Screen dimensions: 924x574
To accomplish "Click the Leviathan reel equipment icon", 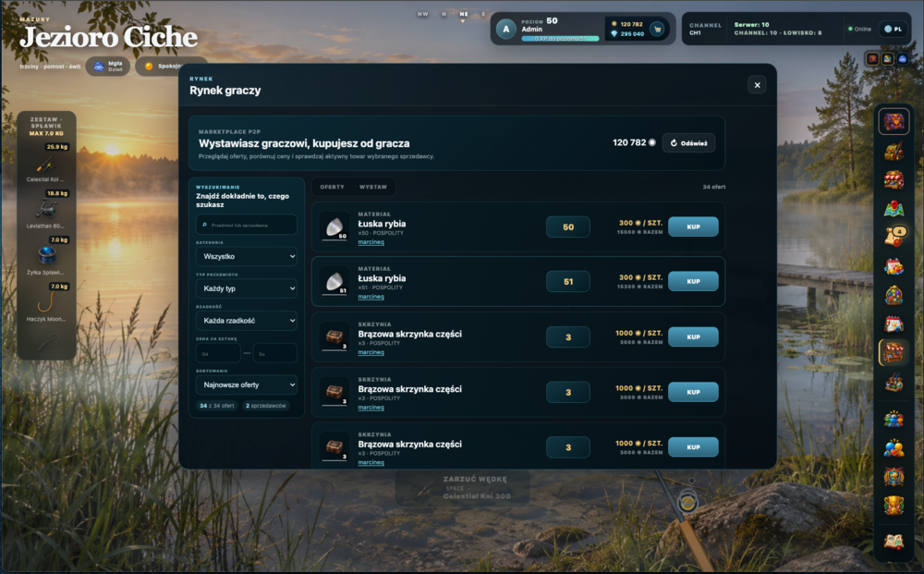I will 46,209.
